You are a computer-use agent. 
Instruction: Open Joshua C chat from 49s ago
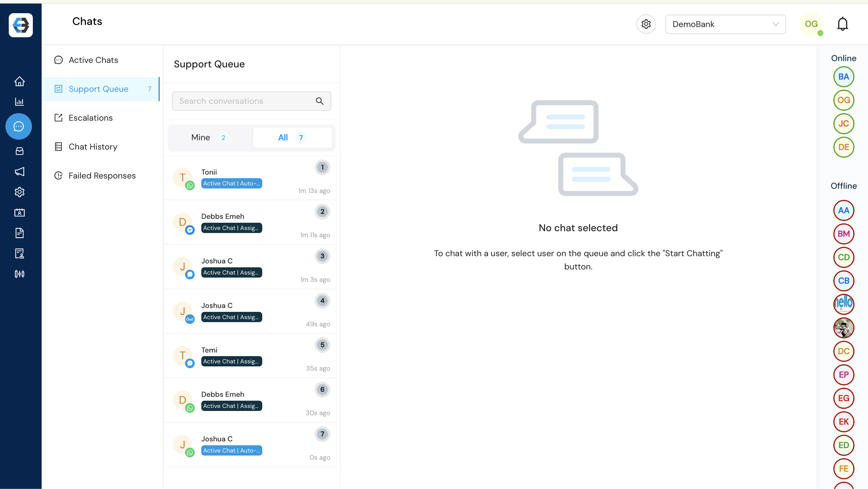pyautogui.click(x=250, y=312)
